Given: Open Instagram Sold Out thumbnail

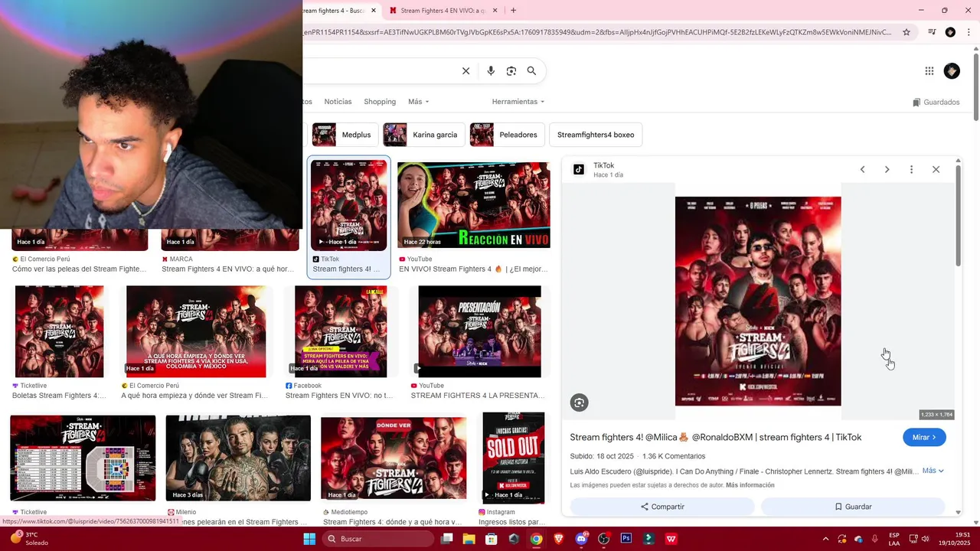Looking at the screenshot, I should click(513, 458).
